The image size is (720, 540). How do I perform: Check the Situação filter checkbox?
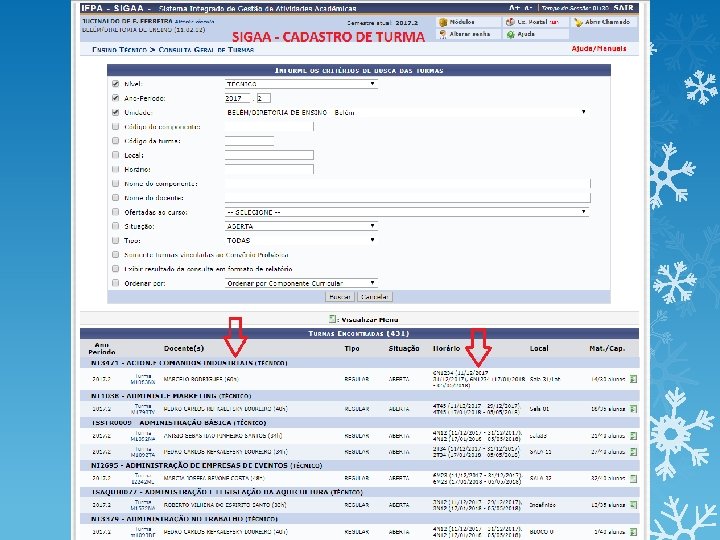(x=115, y=226)
